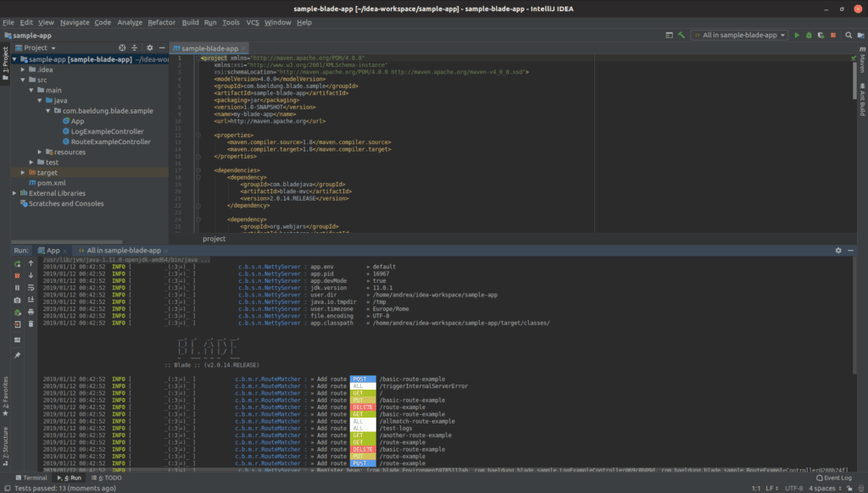The image size is (868, 493).
Task: Expand the External Libraries node
Action: pos(12,193)
